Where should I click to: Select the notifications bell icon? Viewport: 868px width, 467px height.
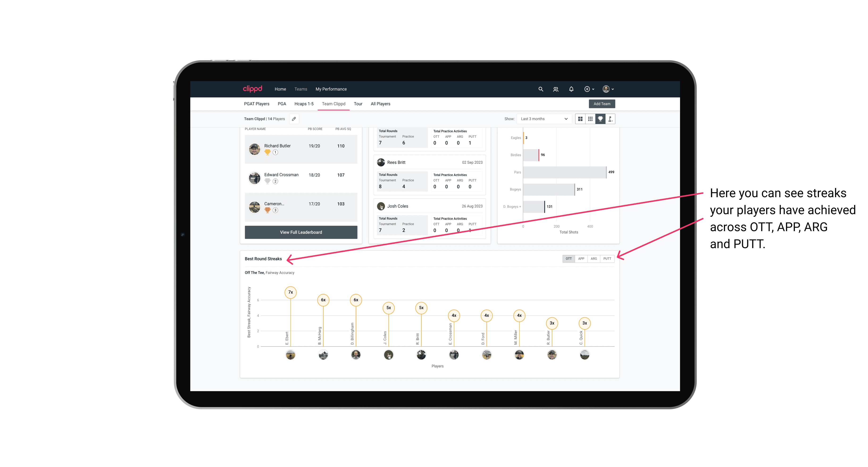click(x=571, y=89)
